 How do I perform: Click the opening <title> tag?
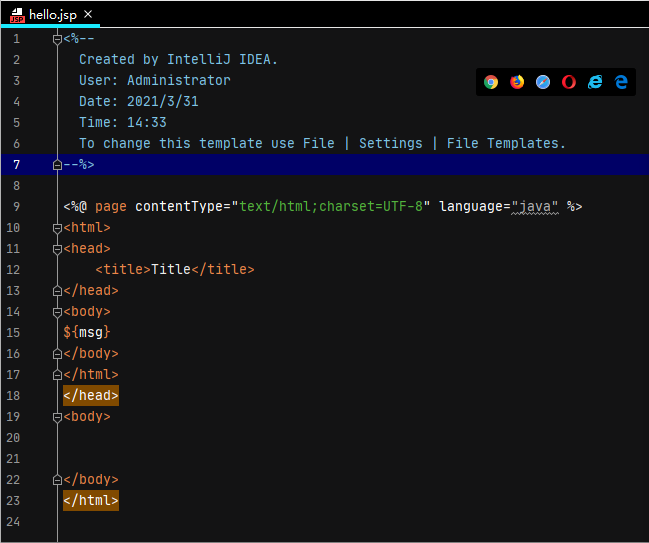click(x=123, y=269)
